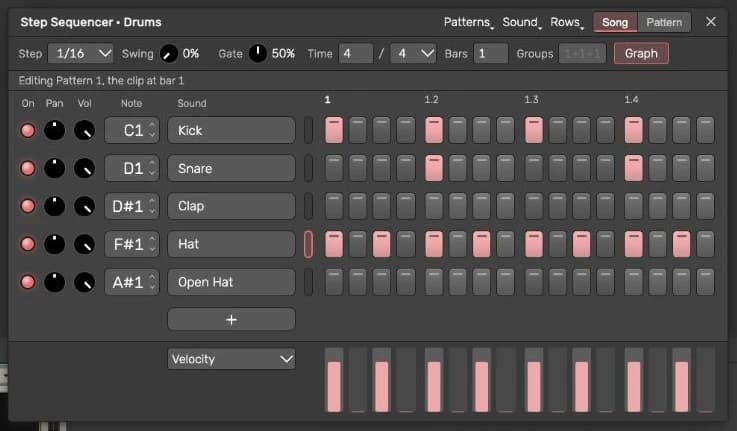Click the Snare sound name button

[x=231, y=168]
